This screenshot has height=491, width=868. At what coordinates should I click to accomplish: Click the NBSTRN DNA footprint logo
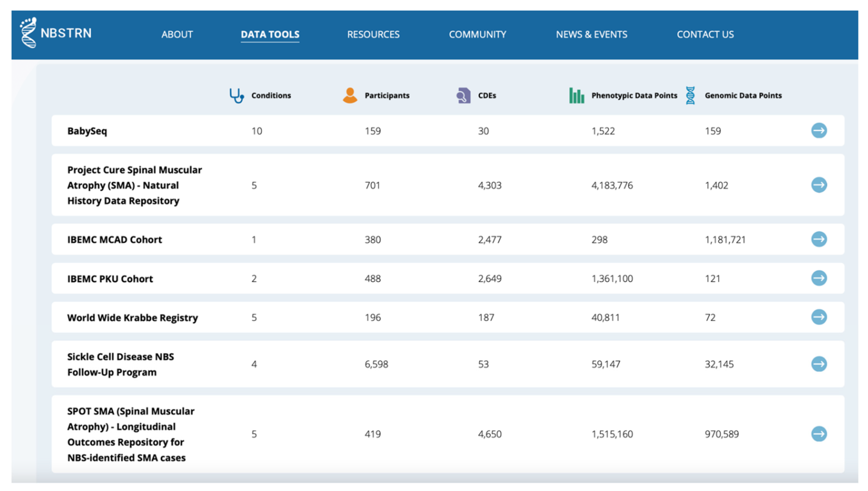28,33
